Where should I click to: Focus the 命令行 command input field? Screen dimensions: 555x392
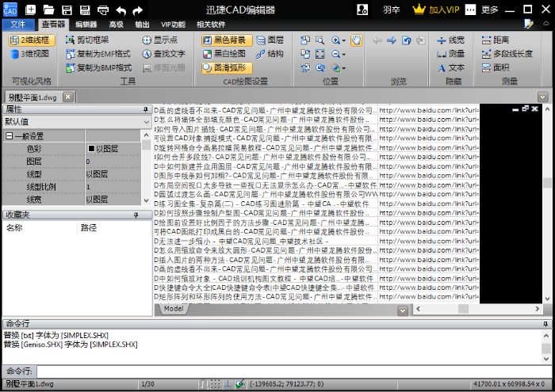[294, 371]
